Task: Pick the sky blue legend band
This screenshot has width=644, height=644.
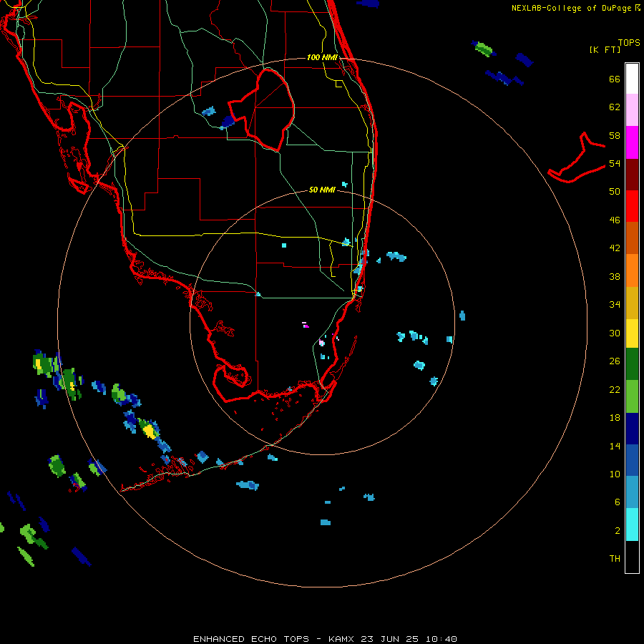Action: 632,492
